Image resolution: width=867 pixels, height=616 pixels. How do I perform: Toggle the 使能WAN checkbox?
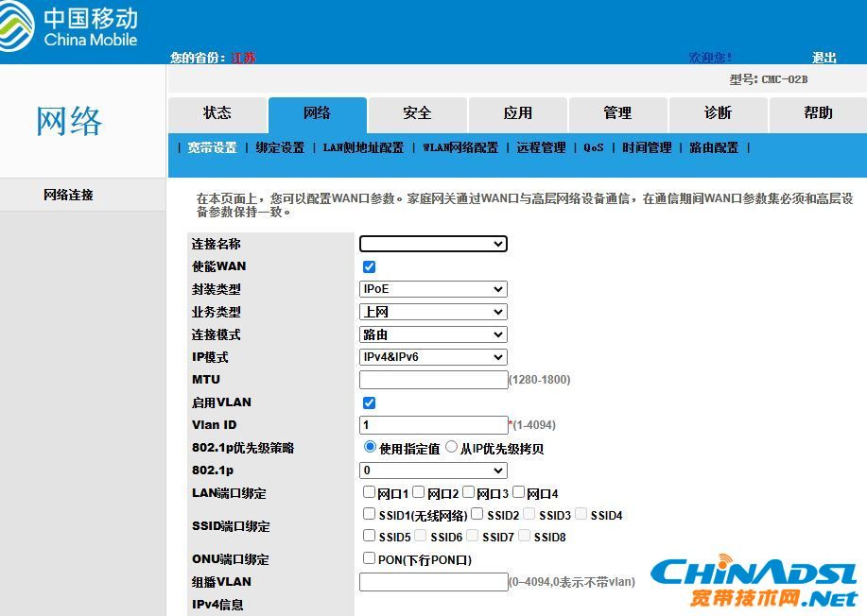coord(370,266)
